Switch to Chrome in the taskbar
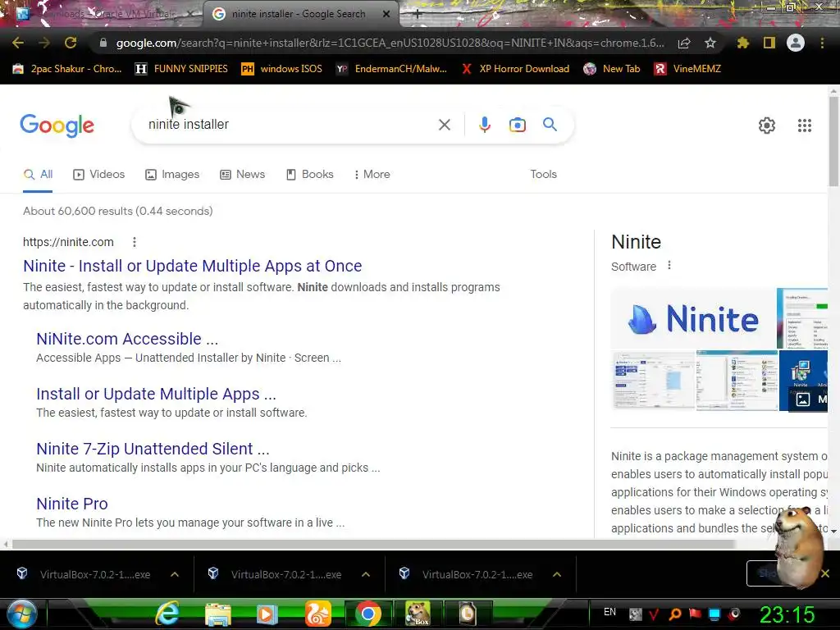Image resolution: width=840 pixels, height=630 pixels. click(x=368, y=614)
